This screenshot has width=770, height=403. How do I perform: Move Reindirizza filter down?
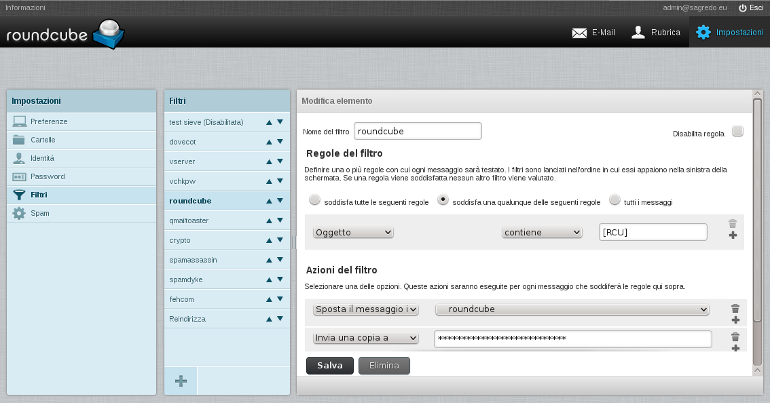click(x=280, y=318)
